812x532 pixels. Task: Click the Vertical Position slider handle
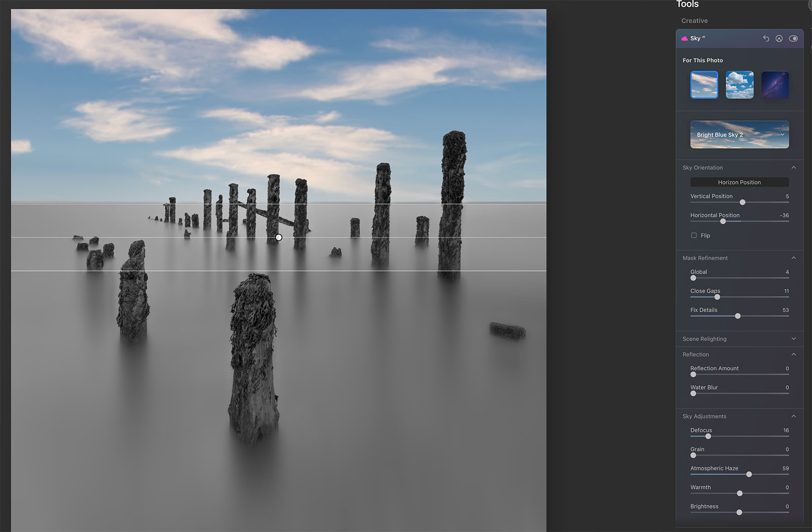[742, 203]
